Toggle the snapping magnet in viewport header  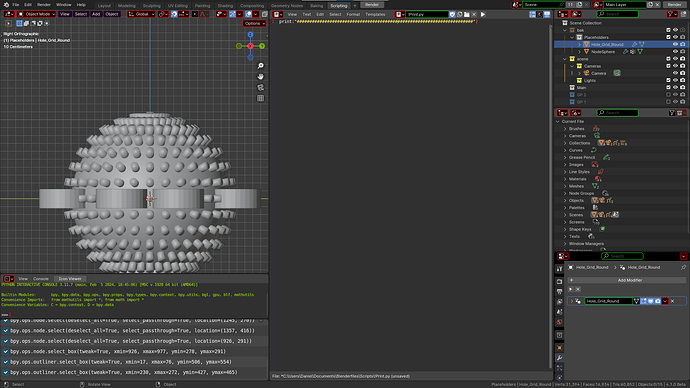coord(174,14)
